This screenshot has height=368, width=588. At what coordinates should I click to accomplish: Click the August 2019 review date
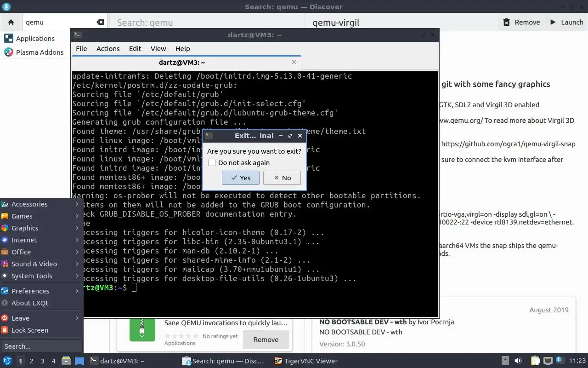click(x=548, y=310)
